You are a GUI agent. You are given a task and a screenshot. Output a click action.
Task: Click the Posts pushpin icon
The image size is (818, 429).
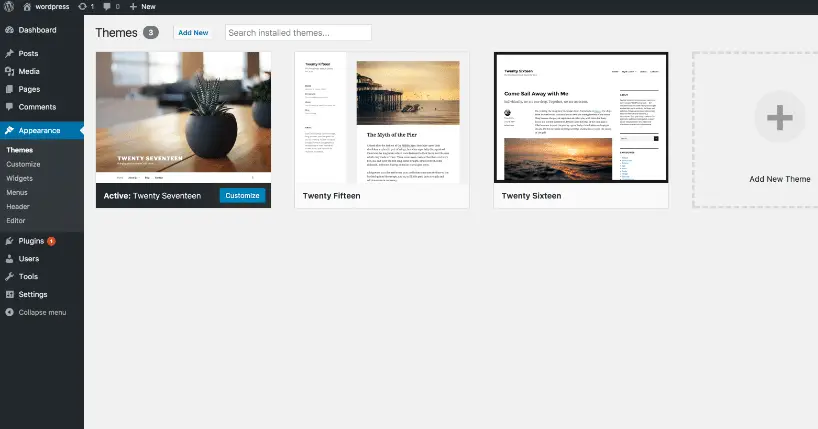[9, 53]
